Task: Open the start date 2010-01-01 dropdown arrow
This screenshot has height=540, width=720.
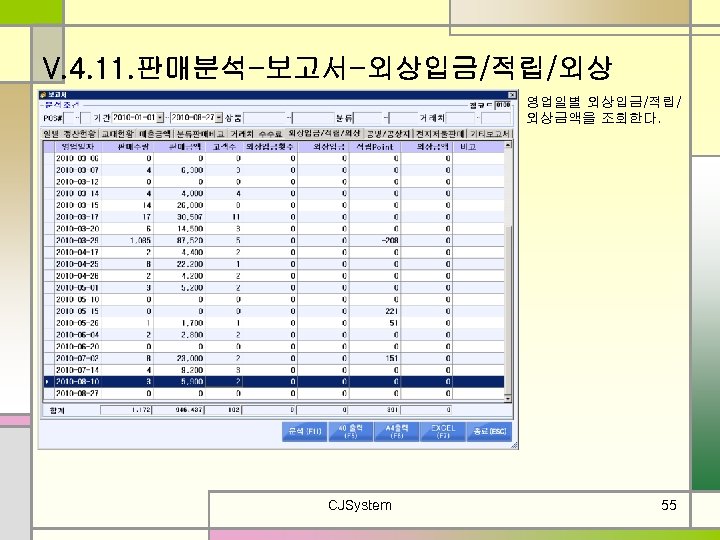Action: (x=160, y=118)
